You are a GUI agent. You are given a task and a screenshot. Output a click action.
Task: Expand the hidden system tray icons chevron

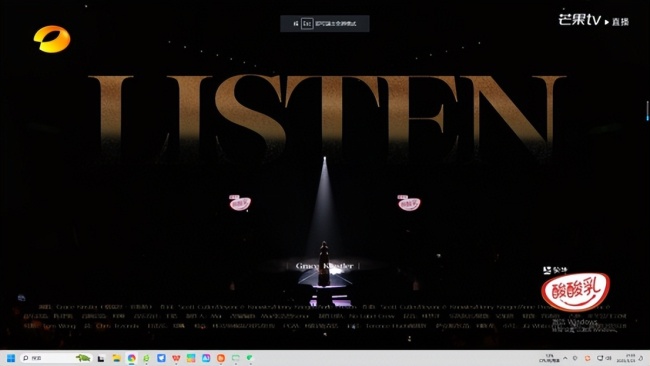(x=565, y=358)
